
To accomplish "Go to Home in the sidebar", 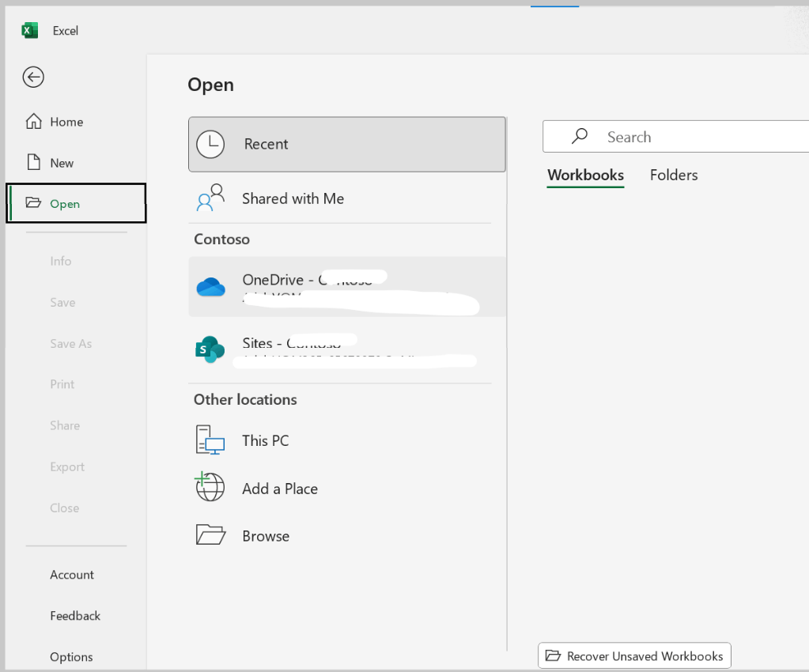I will coord(76,122).
